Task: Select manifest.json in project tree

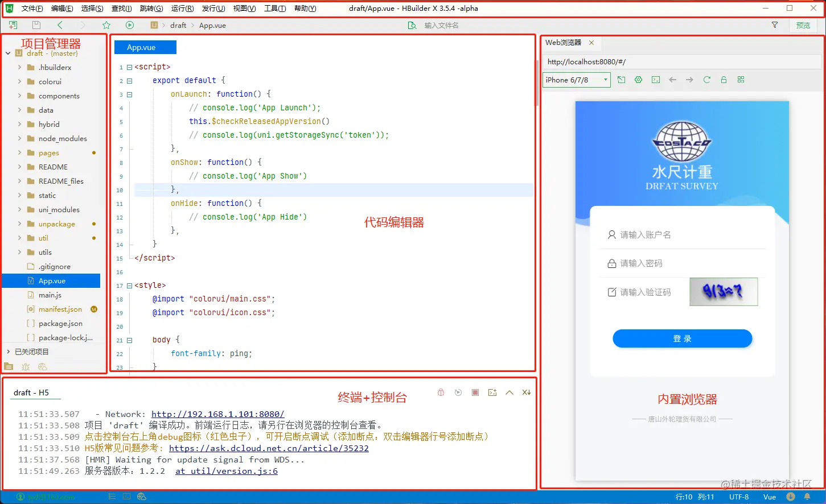Action: click(60, 309)
